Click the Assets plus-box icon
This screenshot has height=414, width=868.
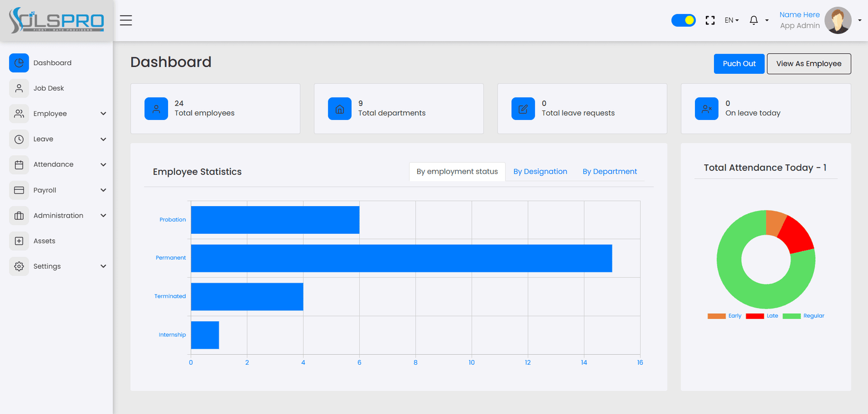(19, 241)
